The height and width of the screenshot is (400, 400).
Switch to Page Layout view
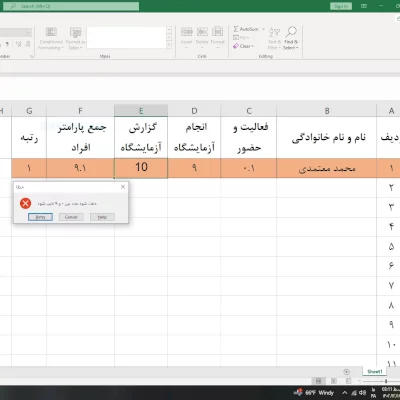pyautogui.click(x=334, y=381)
